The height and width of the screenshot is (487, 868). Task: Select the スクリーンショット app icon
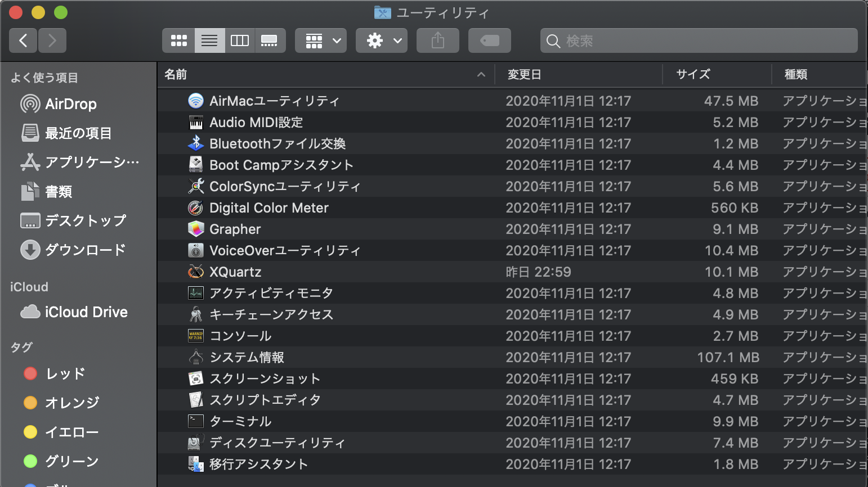pyautogui.click(x=195, y=378)
